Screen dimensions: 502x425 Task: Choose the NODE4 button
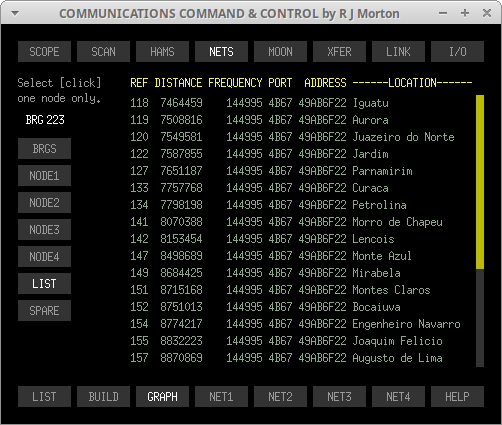pyautogui.click(x=44, y=257)
